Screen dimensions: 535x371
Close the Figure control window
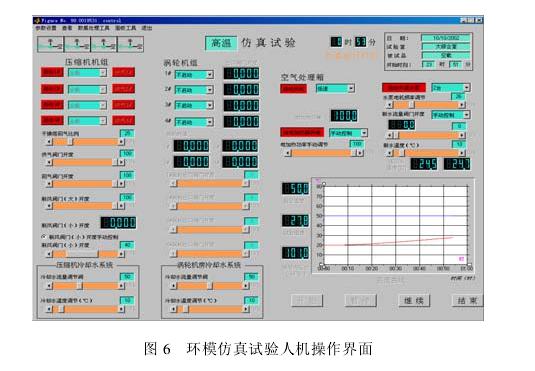pyautogui.click(x=479, y=20)
